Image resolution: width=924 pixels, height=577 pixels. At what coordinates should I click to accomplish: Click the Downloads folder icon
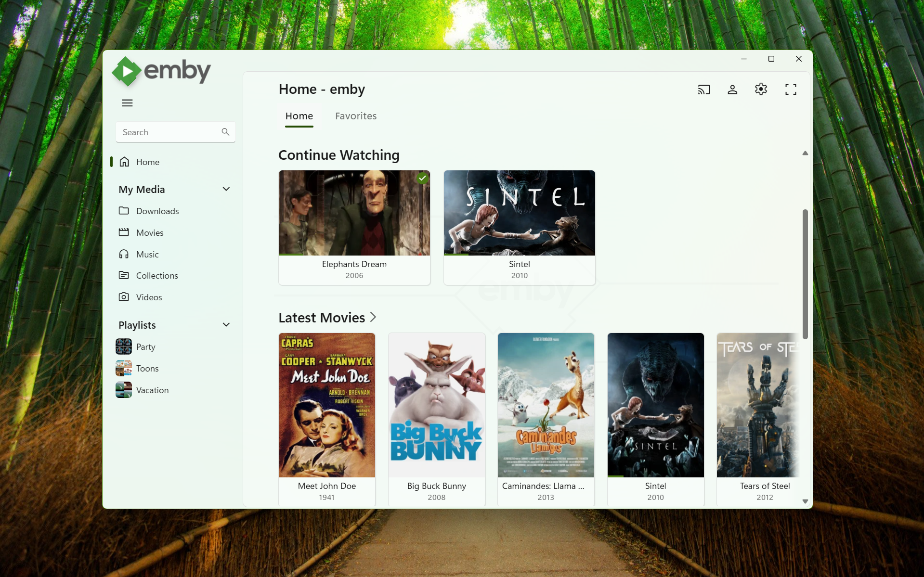[124, 211]
